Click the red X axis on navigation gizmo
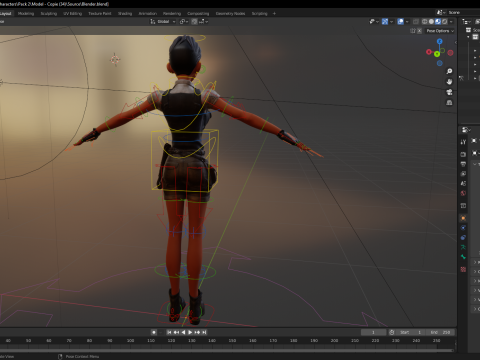The image size is (480, 360). [x=429, y=52]
